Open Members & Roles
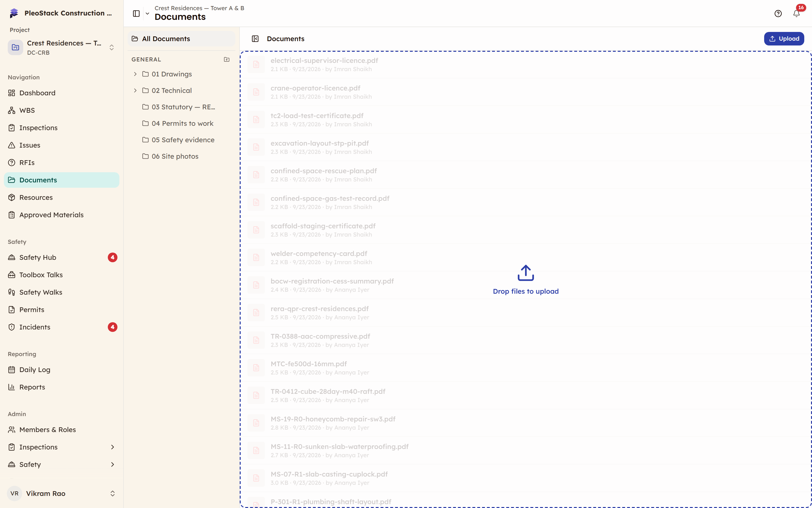 pyautogui.click(x=62, y=430)
